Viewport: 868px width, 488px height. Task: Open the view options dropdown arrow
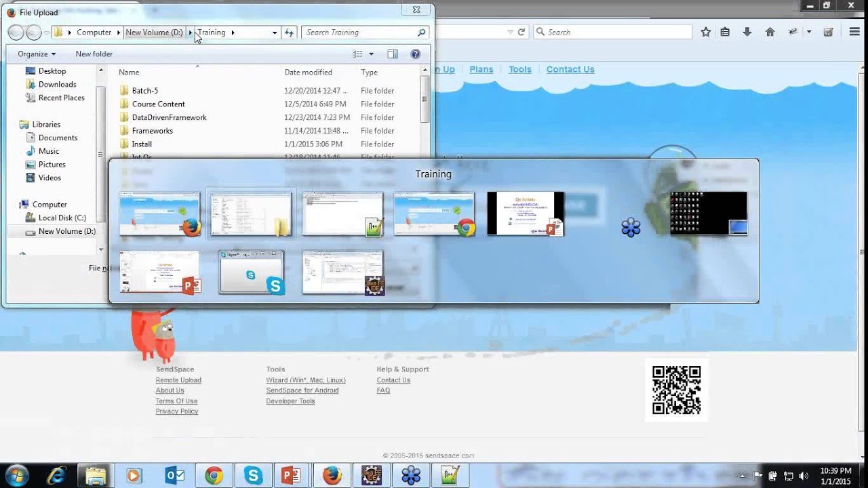pyautogui.click(x=371, y=54)
